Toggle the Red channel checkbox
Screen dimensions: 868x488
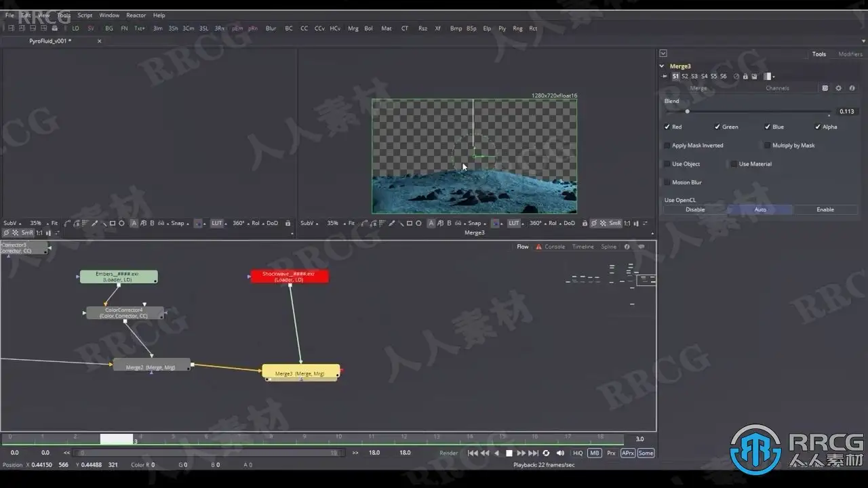pos(668,127)
